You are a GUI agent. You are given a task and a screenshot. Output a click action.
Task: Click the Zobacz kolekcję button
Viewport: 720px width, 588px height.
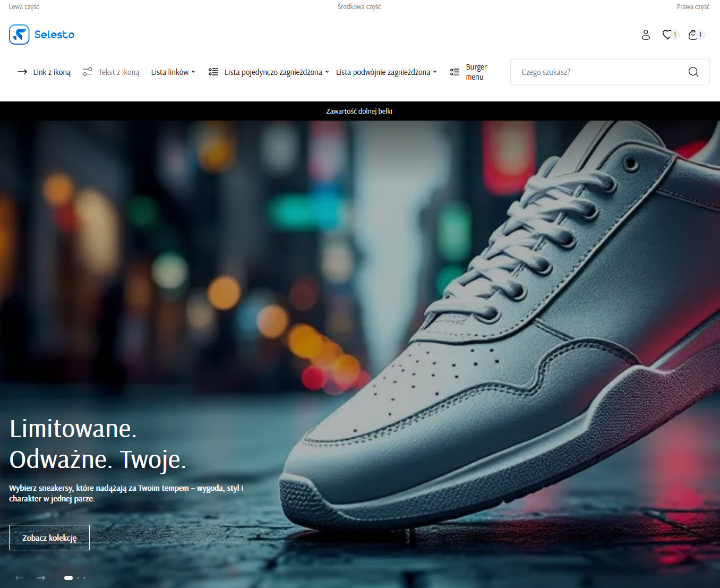point(49,538)
